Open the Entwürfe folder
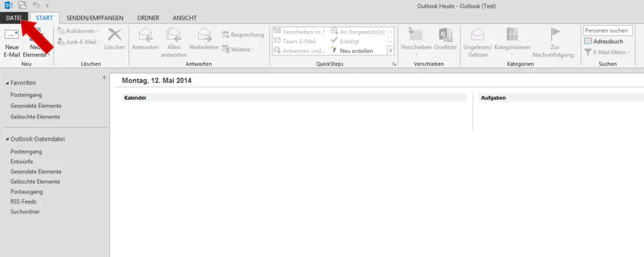The image size is (644, 257). (x=22, y=162)
